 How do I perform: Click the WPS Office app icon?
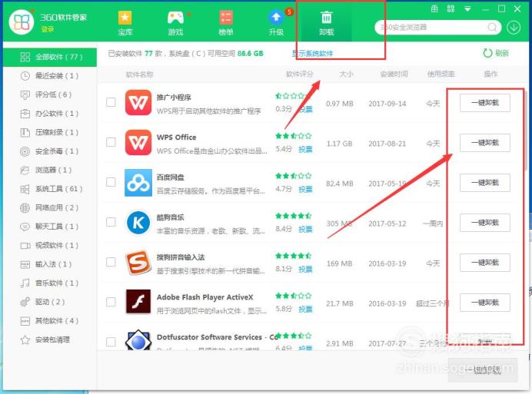tap(138, 142)
